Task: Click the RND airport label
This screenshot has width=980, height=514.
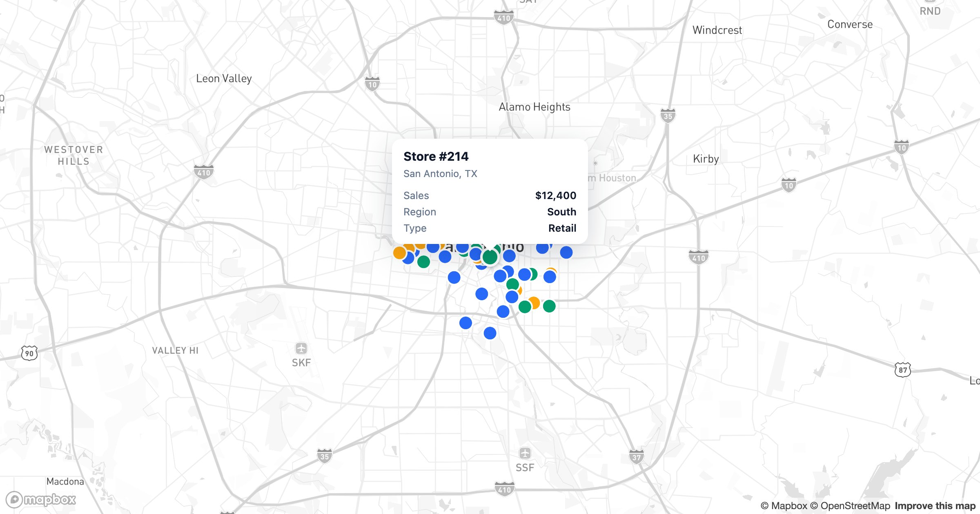Action: tap(930, 11)
